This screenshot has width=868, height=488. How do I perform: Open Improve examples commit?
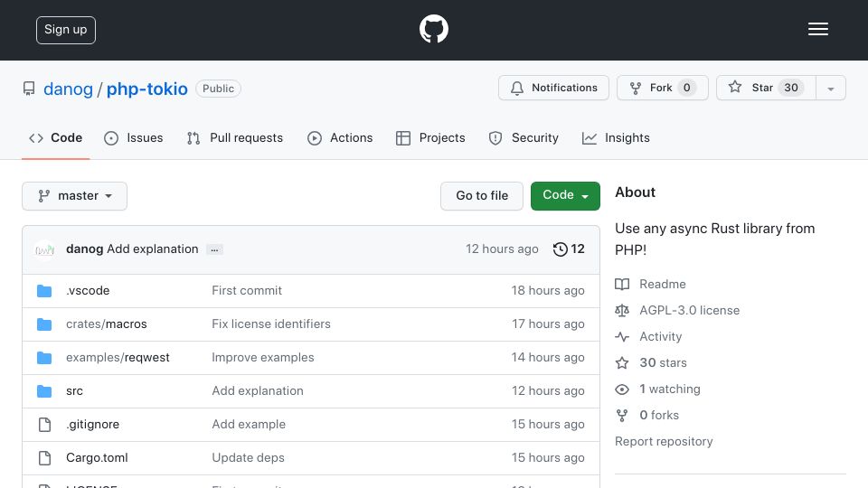tap(263, 358)
